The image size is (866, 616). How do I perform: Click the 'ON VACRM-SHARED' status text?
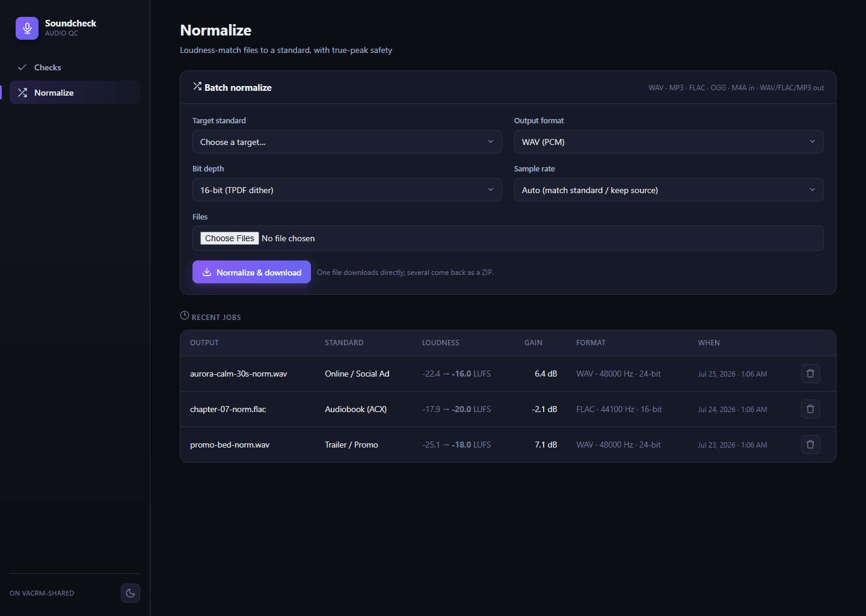coord(42,593)
